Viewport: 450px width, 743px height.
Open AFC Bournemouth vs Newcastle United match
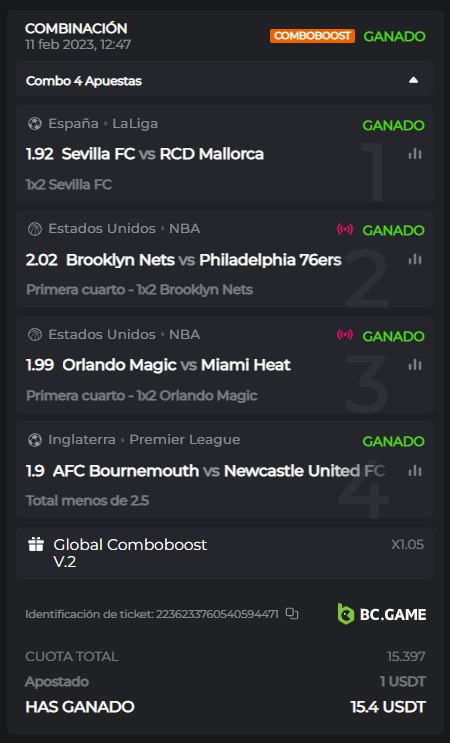(219, 471)
